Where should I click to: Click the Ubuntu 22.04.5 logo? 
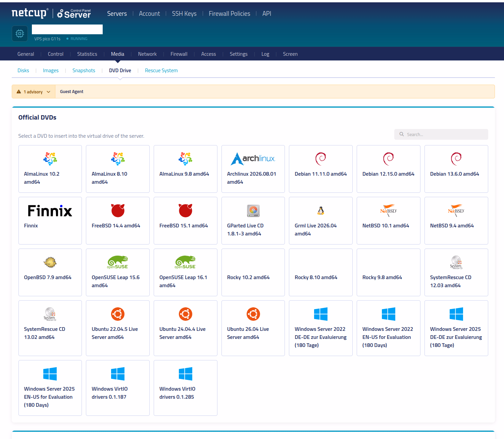point(118,314)
